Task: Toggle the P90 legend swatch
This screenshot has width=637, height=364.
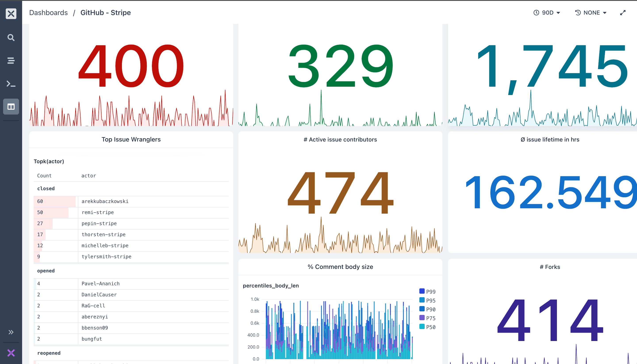Action: point(422,309)
